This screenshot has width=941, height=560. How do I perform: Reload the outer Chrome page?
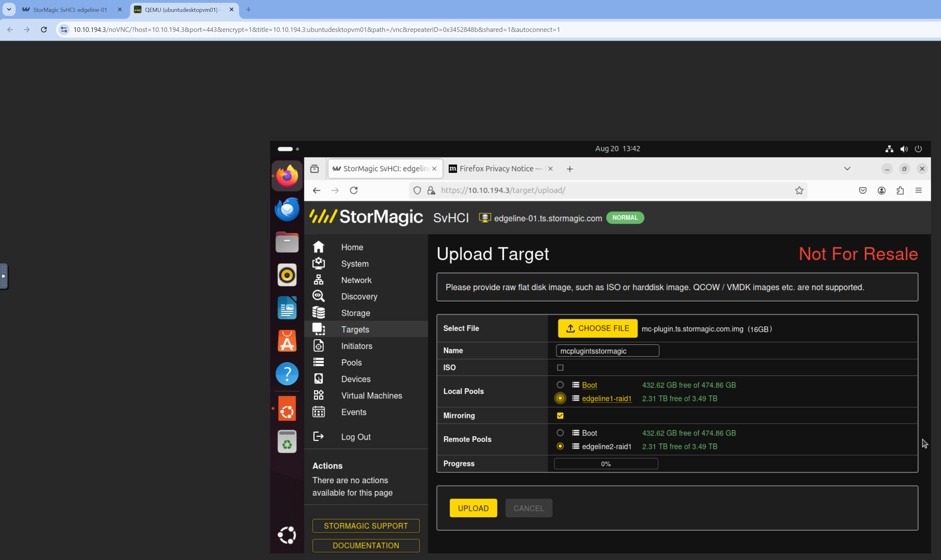pyautogui.click(x=44, y=29)
